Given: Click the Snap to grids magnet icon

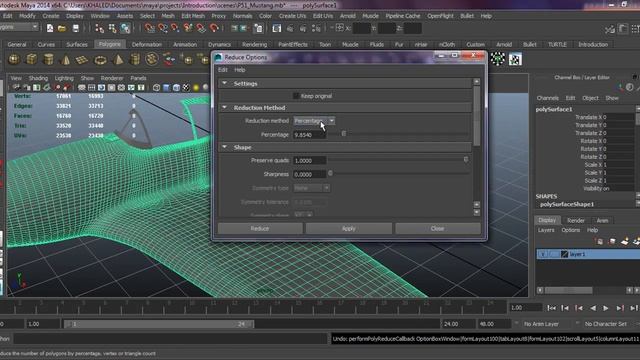Looking at the screenshot, I should [150, 28].
